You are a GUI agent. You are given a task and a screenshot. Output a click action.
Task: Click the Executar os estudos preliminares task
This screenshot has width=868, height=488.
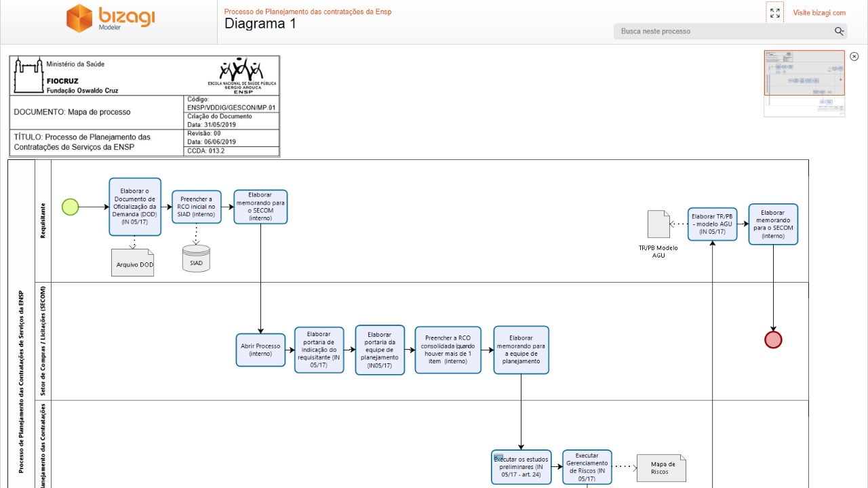[521, 467]
